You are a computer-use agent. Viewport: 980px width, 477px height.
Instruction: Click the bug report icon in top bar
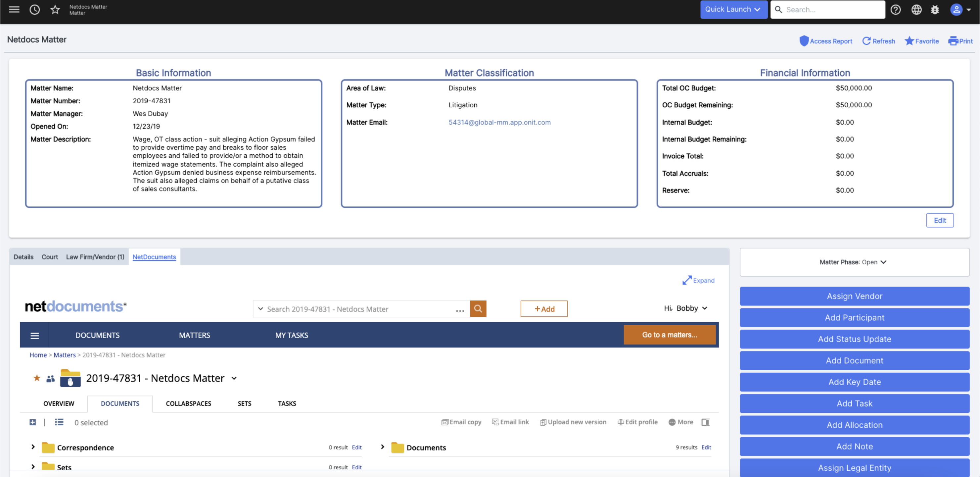[935, 10]
